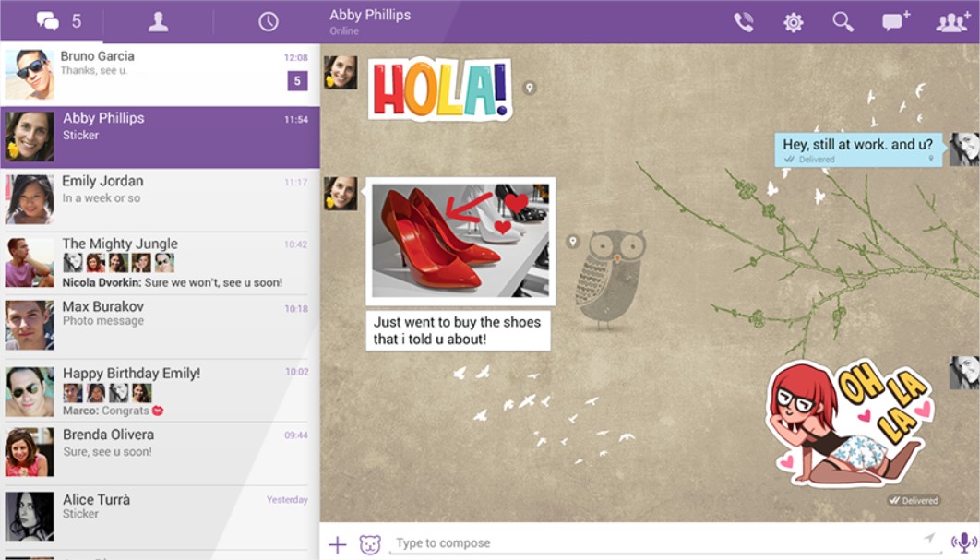Open Happy Birthday Emily! group chat

click(x=160, y=391)
